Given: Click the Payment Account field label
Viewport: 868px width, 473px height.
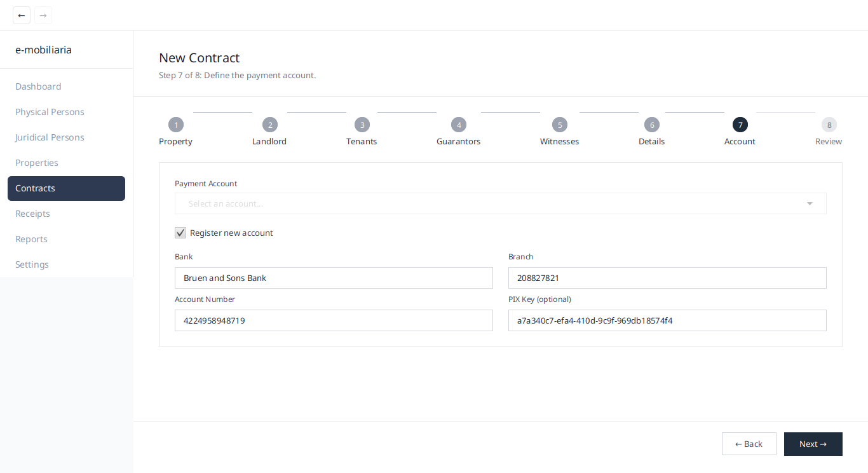Looking at the screenshot, I should (x=206, y=183).
